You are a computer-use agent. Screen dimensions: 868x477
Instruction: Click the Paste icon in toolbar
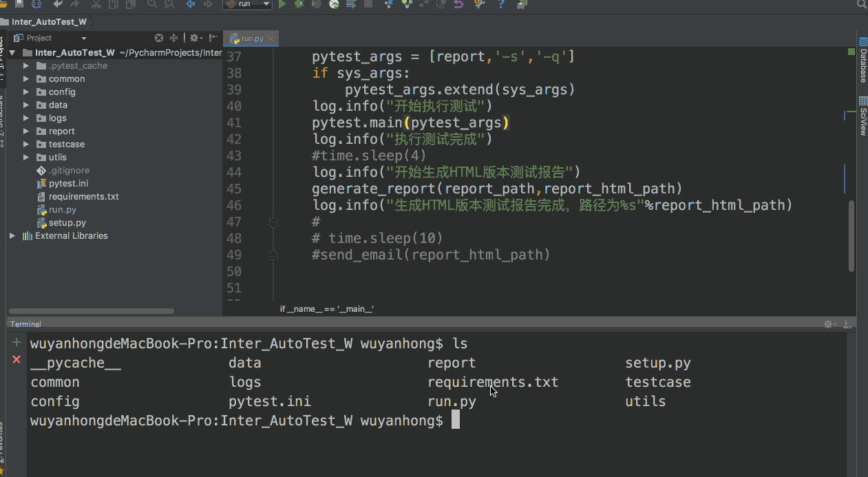coord(129,4)
